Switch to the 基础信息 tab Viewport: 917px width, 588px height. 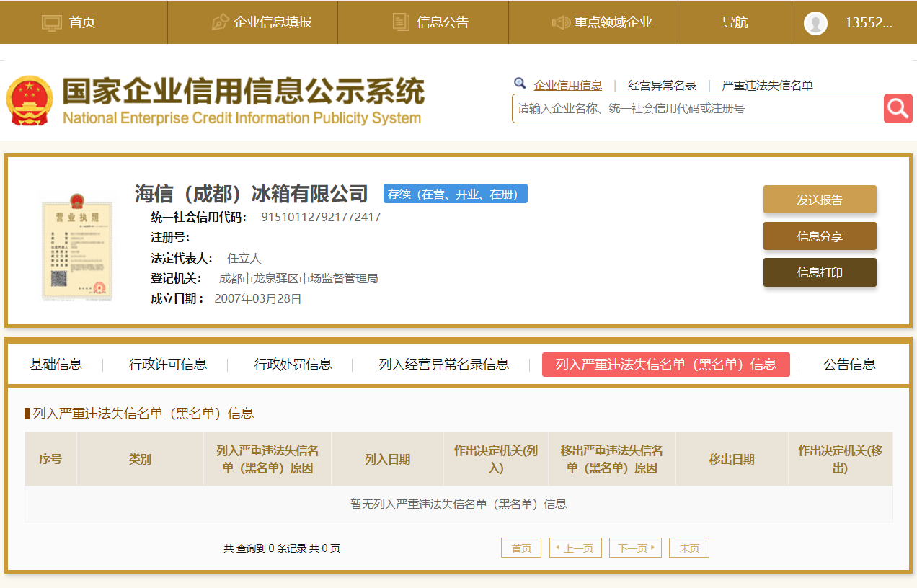[56, 365]
